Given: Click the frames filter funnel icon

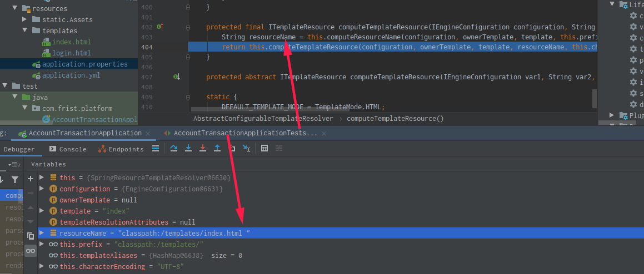Looking at the screenshot, I should [15, 180].
